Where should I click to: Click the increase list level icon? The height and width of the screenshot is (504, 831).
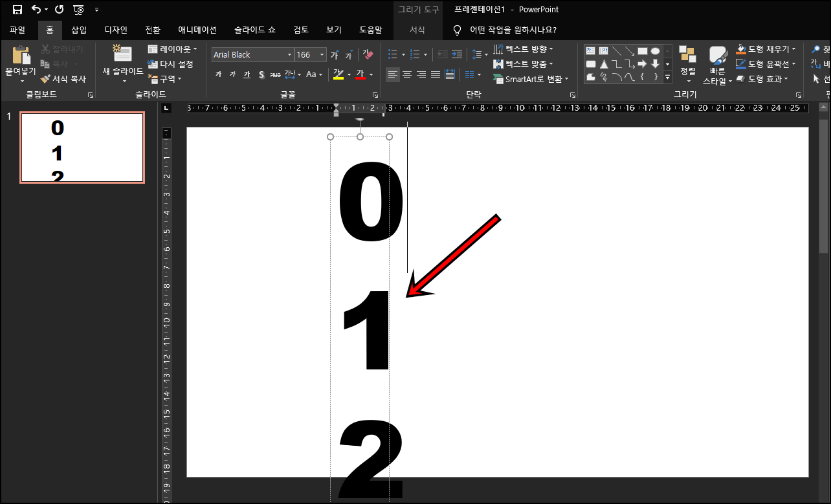click(x=457, y=54)
